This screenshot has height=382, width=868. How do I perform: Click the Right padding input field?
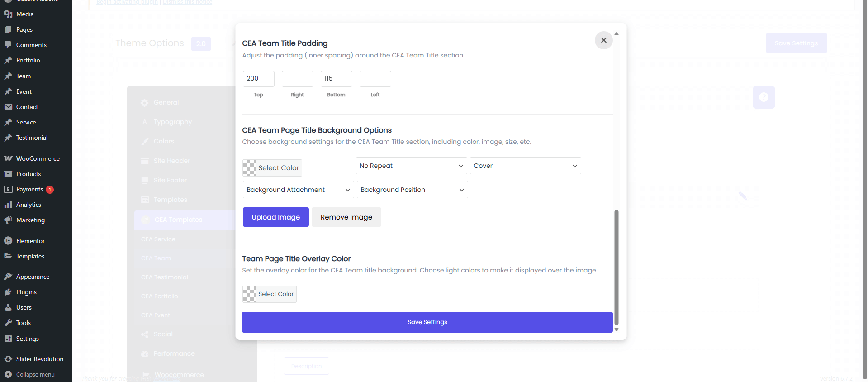click(x=297, y=79)
